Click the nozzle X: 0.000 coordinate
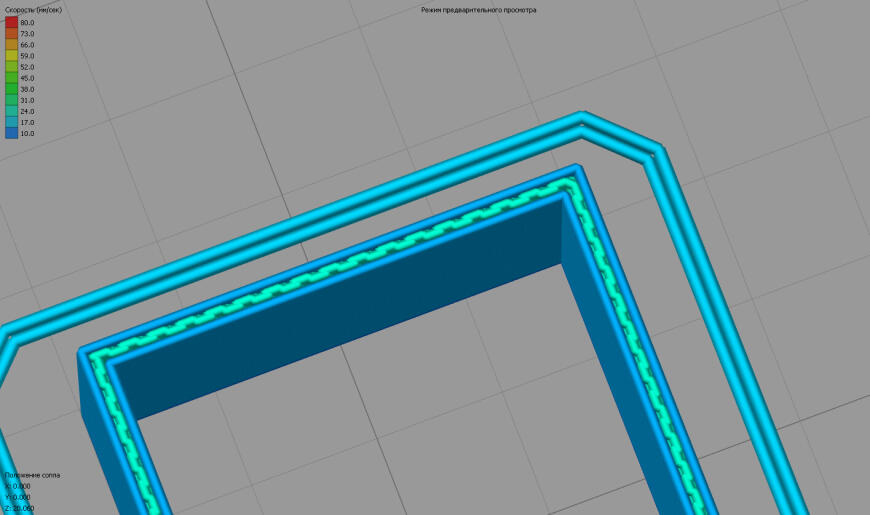This screenshot has width=870, height=515. pyautogui.click(x=18, y=486)
